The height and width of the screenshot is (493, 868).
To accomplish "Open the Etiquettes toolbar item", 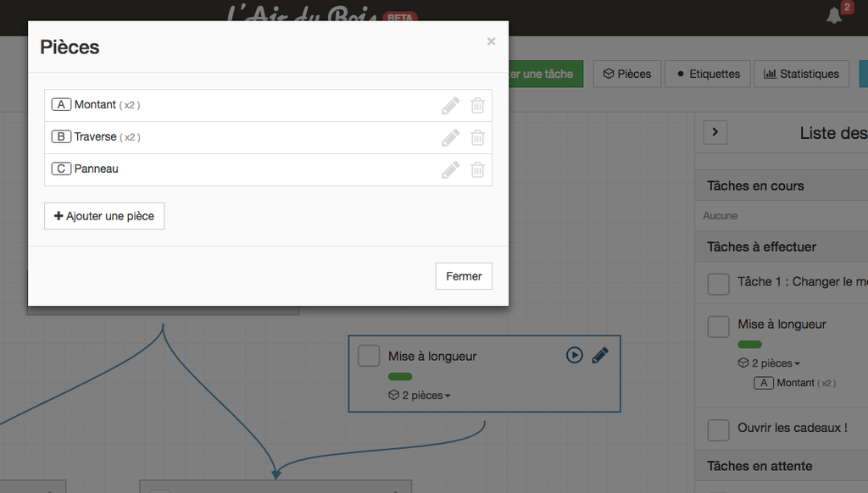I will [708, 74].
